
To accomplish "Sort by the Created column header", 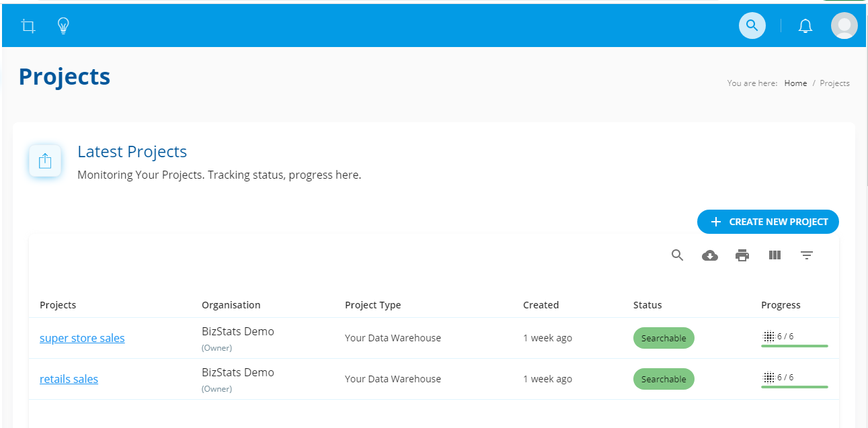I will coord(541,305).
